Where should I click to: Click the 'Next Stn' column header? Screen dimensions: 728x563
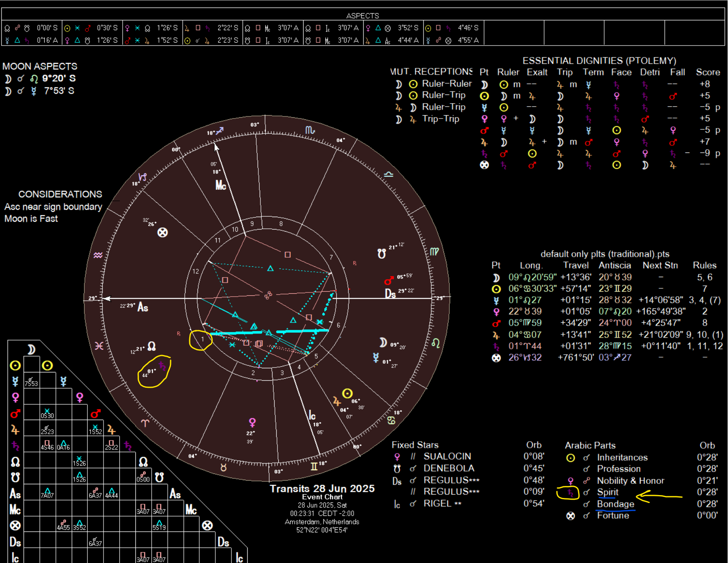pos(660,265)
